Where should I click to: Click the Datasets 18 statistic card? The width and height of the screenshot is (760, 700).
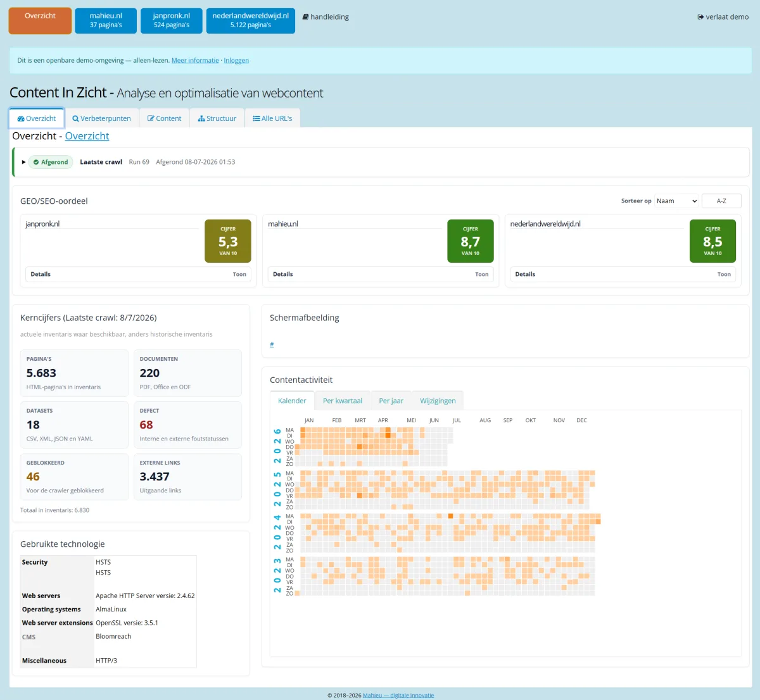pyautogui.click(x=74, y=425)
